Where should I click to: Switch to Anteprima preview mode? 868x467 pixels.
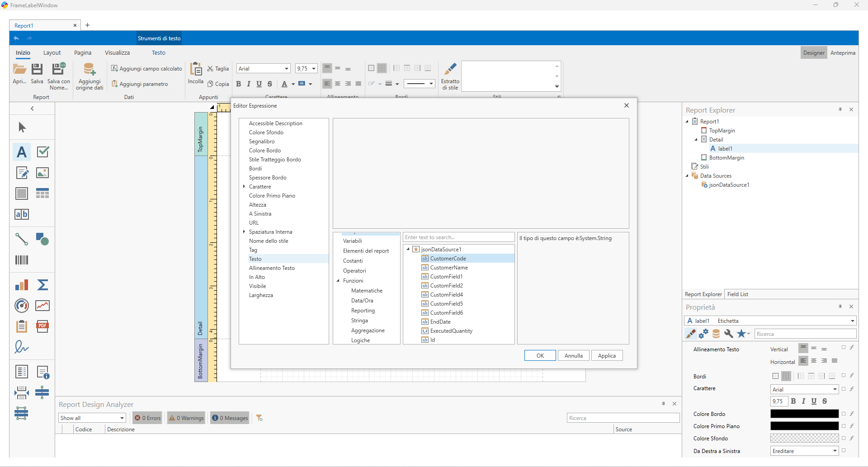pyautogui.click(x=843, y=53)
